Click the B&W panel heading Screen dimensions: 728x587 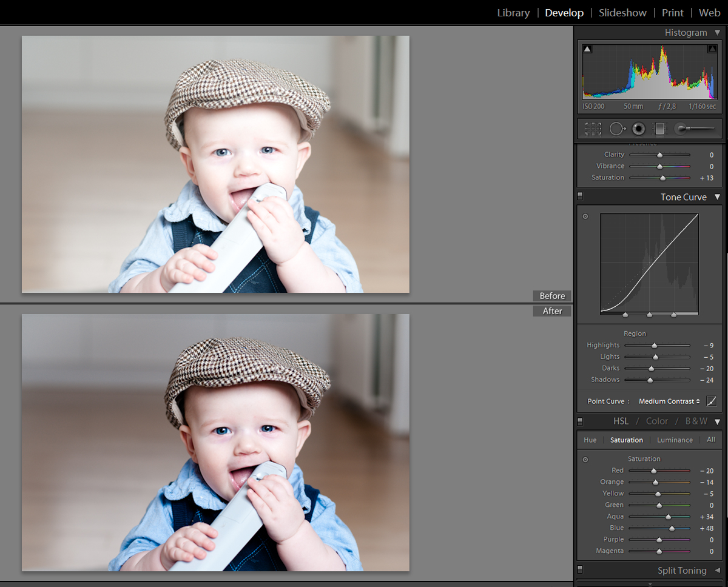pyautogui.click(x=696, y=421)
